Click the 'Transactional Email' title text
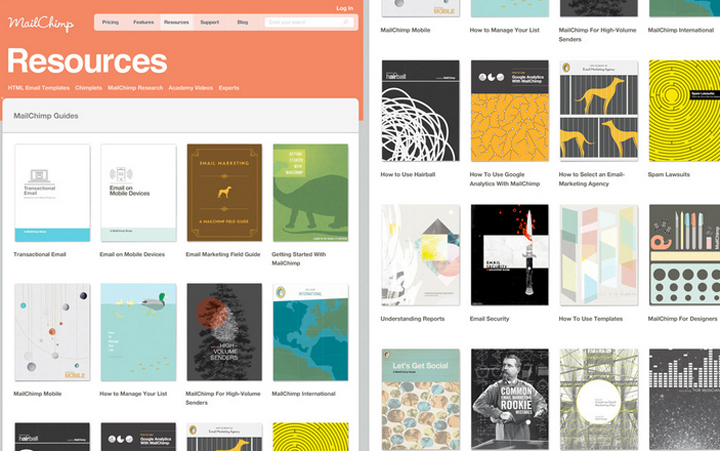 (x=40, y=254)
